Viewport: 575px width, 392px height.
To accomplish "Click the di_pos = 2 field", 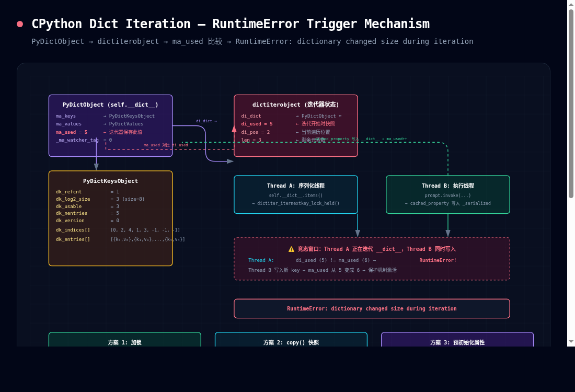I will 256,132.
